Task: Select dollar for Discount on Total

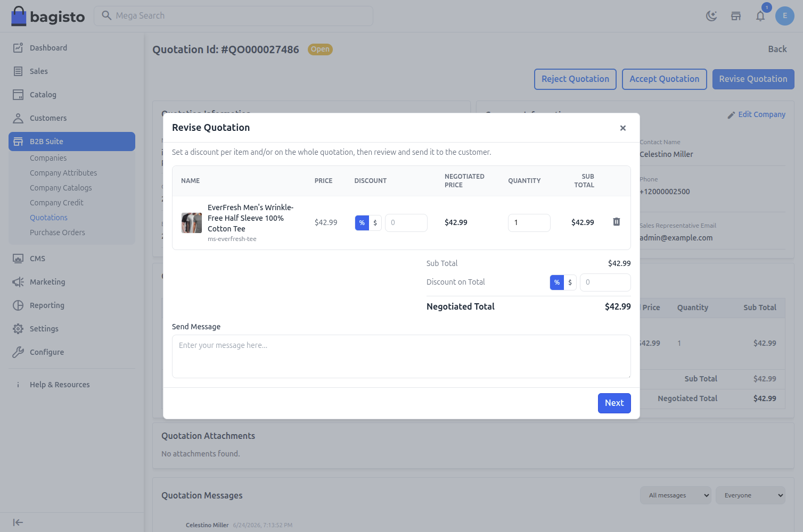Action: tap(570, 282)
